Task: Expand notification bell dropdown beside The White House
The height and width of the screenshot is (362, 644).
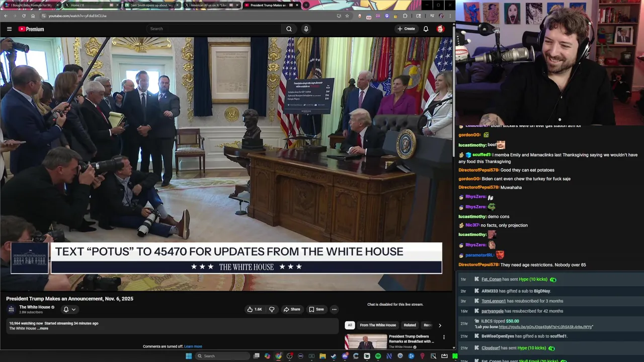Action: (x=69, y=309)
